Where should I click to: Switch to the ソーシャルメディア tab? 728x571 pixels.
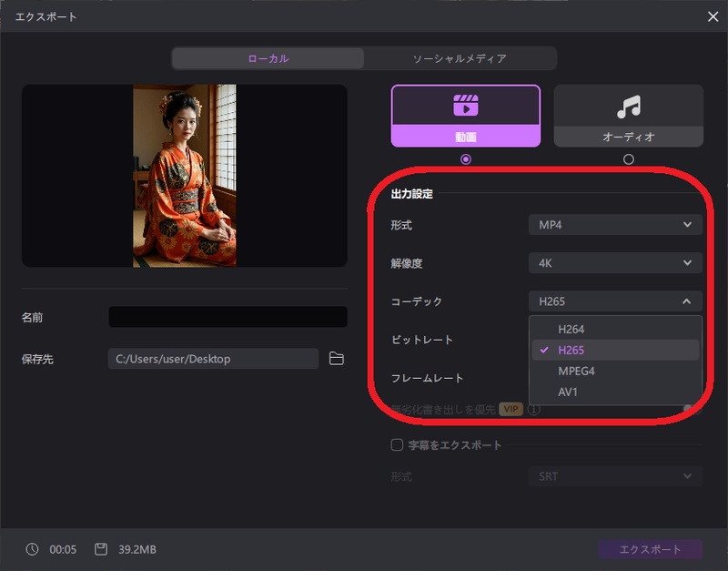460,57
